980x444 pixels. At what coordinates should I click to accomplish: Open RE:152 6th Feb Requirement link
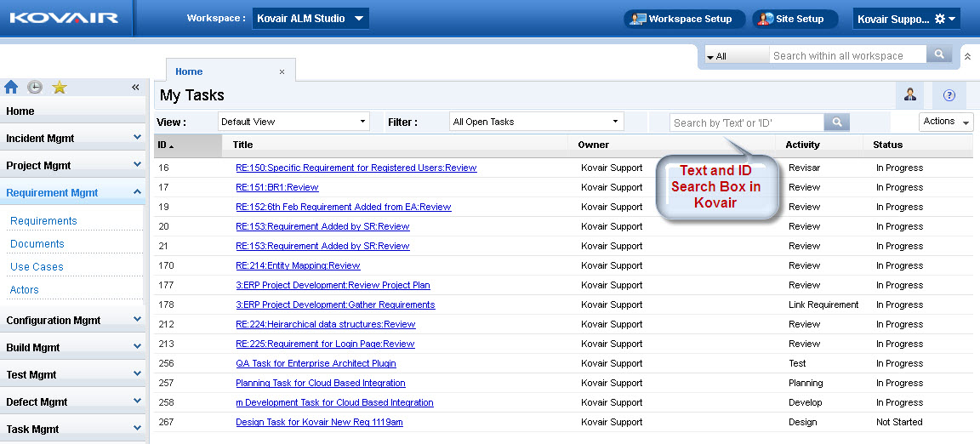click(343, 207)
